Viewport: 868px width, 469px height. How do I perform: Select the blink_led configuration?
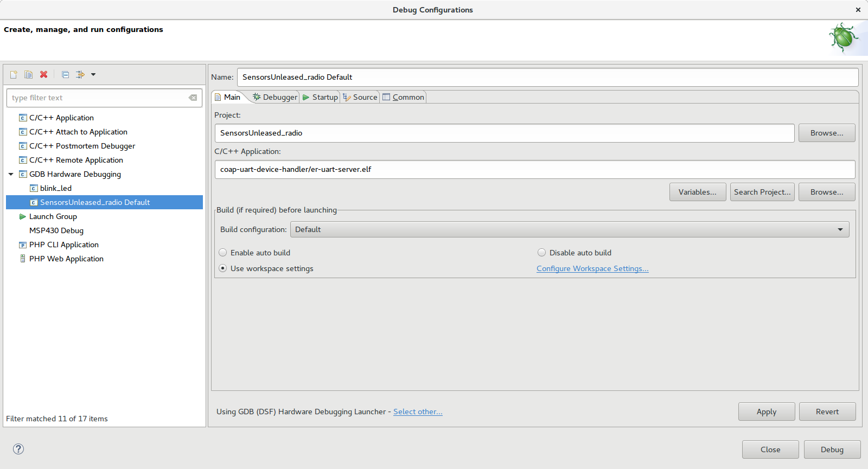tap(56, 188)
